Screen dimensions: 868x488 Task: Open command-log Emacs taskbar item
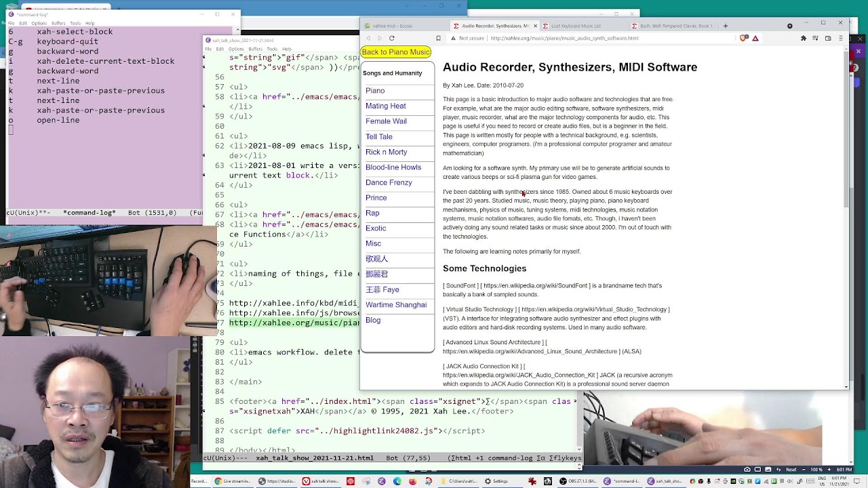[x=623, y=481]
